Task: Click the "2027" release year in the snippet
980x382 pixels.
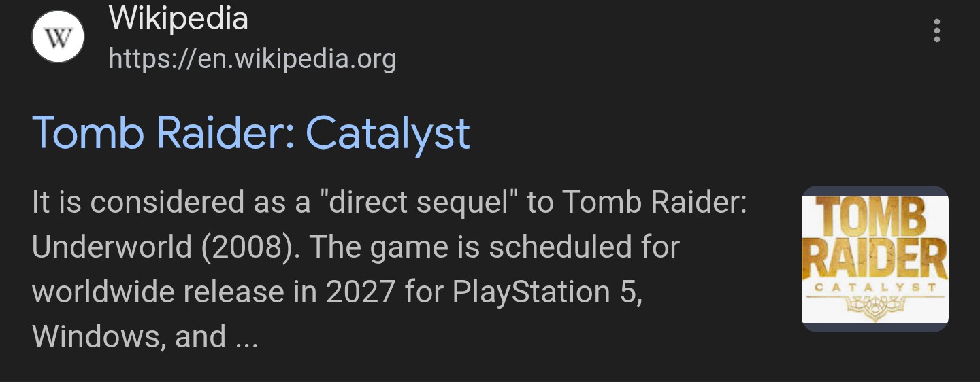Action: tap(361, 292)
